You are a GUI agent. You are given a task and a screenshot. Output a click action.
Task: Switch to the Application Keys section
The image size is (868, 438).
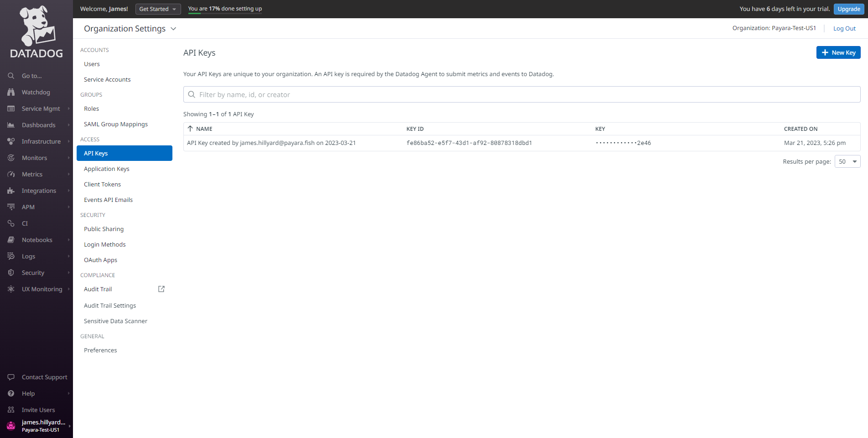106,169
